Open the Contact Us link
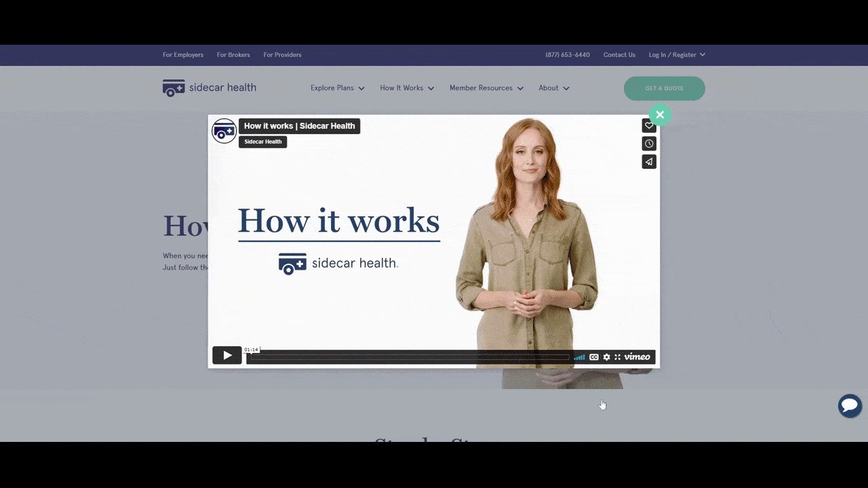 click(619, 55)
